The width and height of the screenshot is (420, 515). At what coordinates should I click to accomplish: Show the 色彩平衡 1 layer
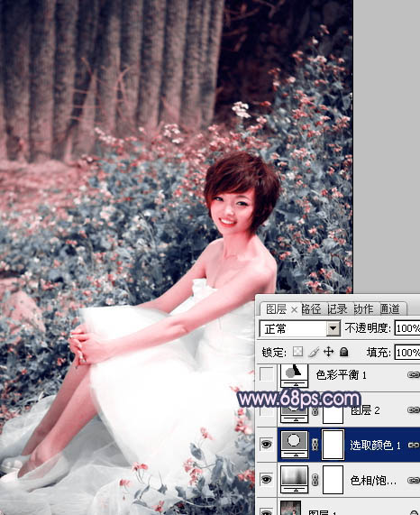266,374
